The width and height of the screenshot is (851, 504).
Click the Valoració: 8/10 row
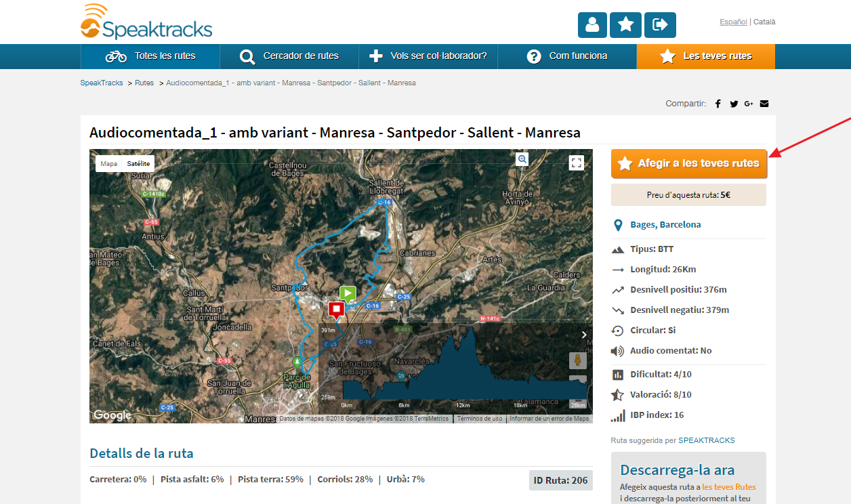coord(688,394)
